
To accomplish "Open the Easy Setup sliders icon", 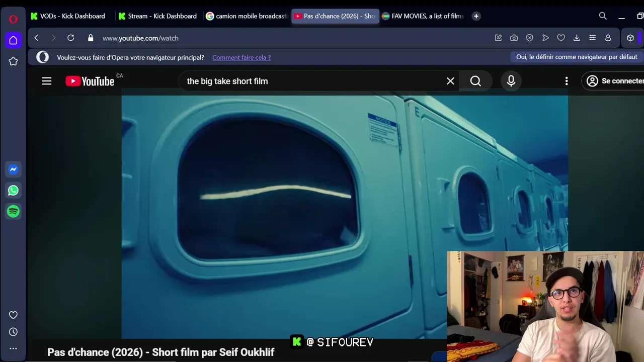I will 592,38.
